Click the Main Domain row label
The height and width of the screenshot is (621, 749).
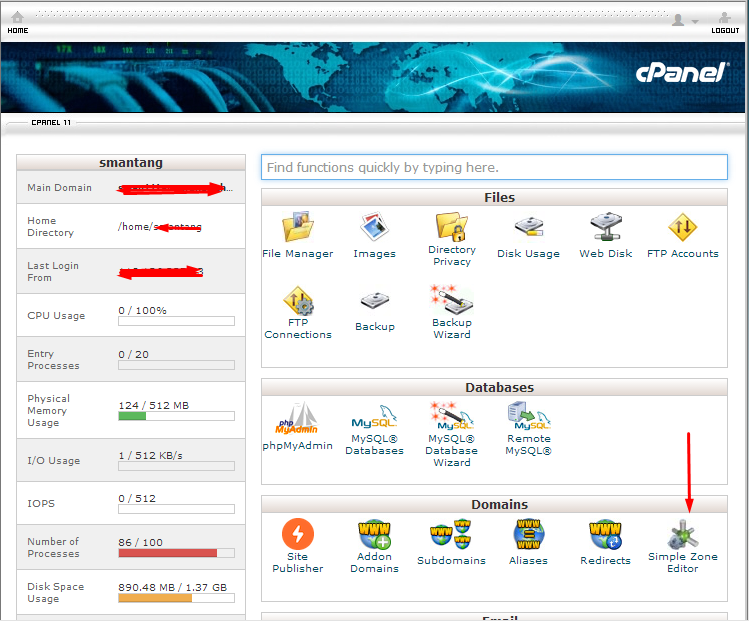[59, 188]
